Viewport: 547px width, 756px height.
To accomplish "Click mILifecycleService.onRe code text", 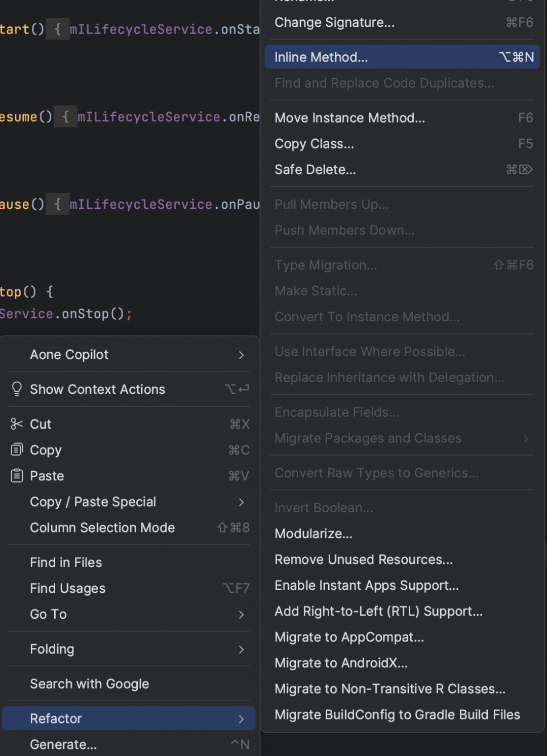I will click(169, 117).
